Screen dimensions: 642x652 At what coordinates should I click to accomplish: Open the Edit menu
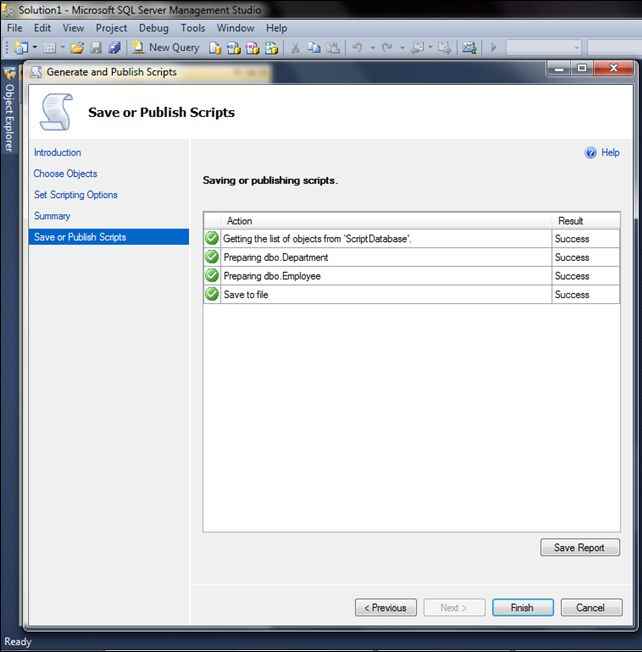tap(42, 28)
